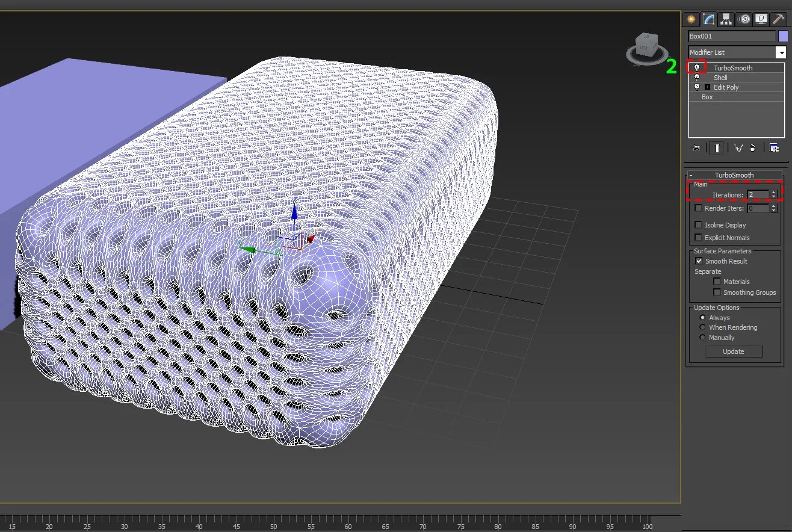Screen dimensions: 792x532
Task: Open the Motion panel
Action: pos(744,19)
